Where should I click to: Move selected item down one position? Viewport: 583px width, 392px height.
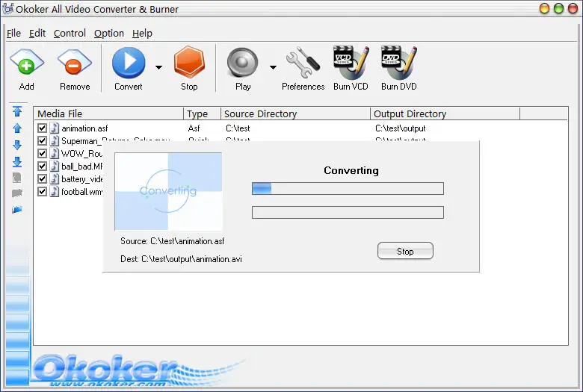pyautogui.click(x=17, y=145)
